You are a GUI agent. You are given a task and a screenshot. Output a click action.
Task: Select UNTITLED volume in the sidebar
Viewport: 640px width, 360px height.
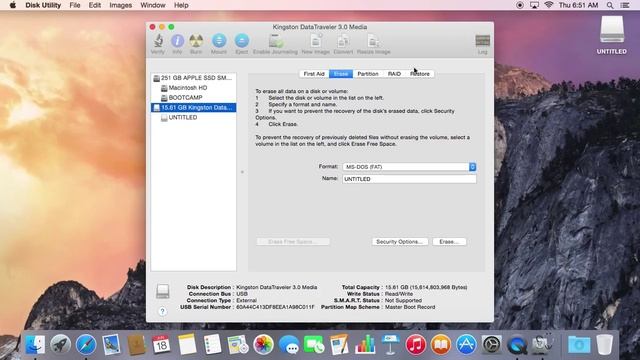tap(193, 118)
